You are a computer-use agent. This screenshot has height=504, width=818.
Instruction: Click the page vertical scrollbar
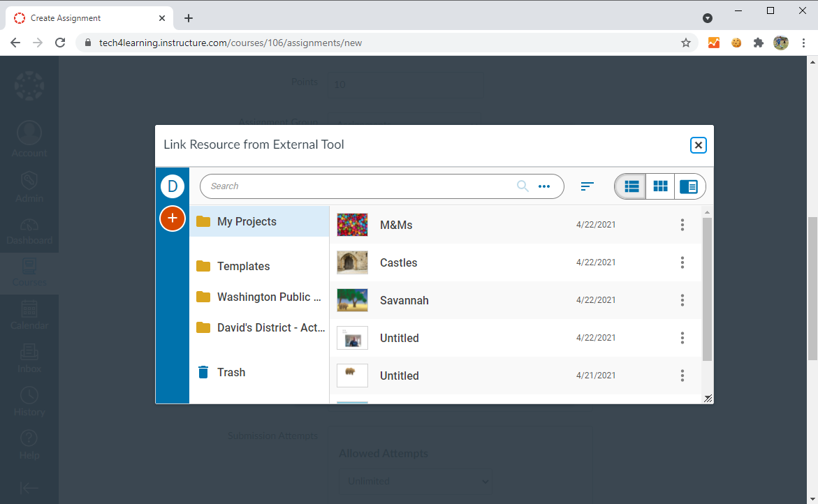[x=813, y=289]
